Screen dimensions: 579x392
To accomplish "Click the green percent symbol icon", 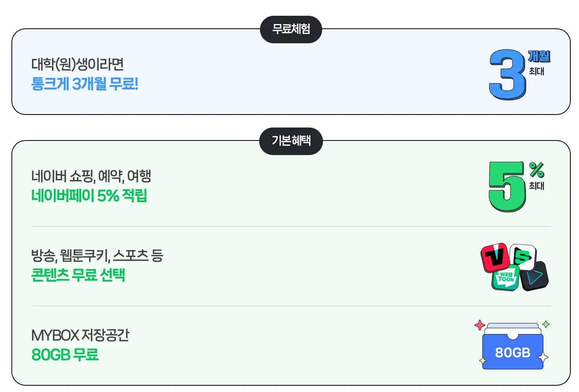I will click(x=536, y=170).
